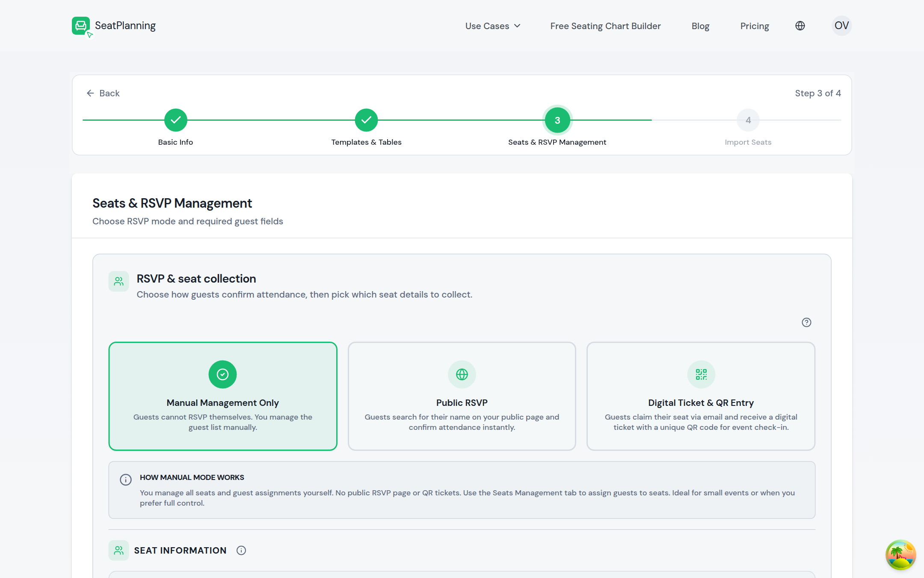The width and height of the screenshot is (924, 578).
Task: Click the SEAT INFORMATION heading
Action: (180, 551)
